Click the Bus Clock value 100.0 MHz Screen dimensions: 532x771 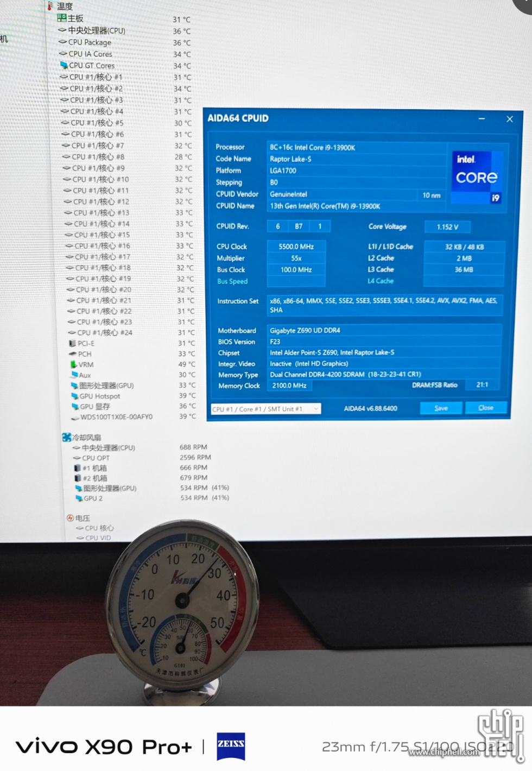(296, 270)
